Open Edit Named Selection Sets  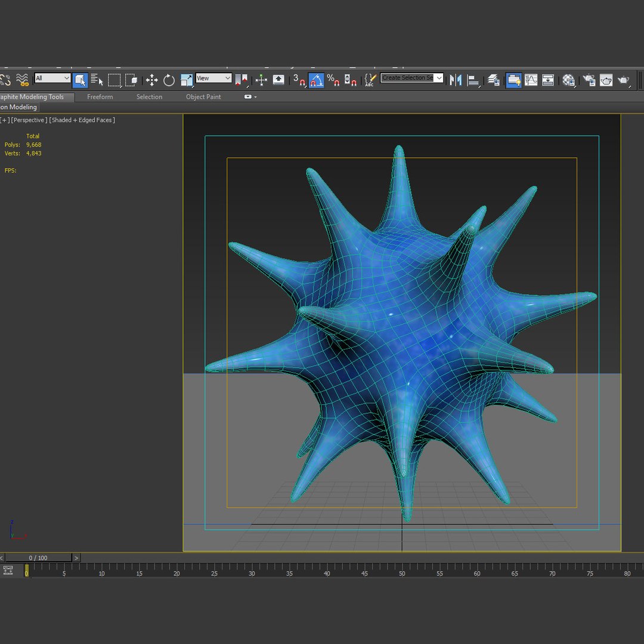(370, 80)
